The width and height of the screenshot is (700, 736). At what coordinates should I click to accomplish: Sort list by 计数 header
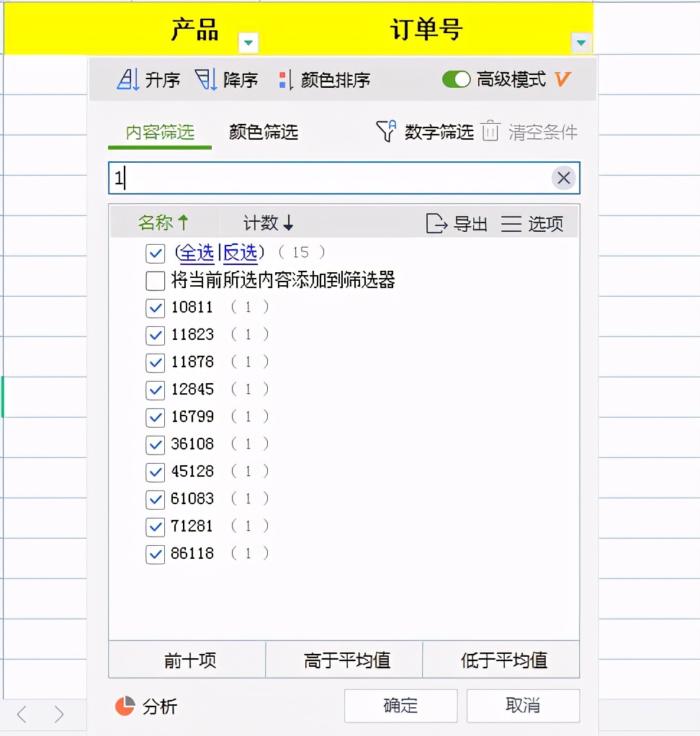[x=268, y=223]
